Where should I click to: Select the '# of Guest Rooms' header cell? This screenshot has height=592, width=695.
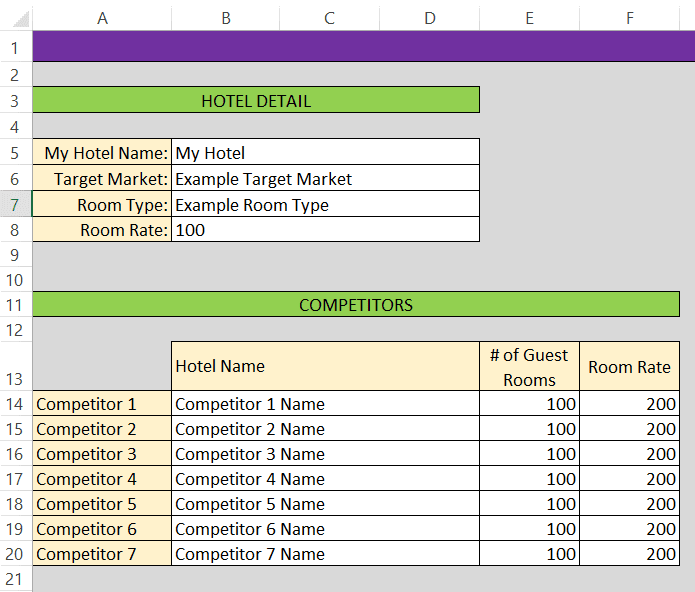[529, 367]
